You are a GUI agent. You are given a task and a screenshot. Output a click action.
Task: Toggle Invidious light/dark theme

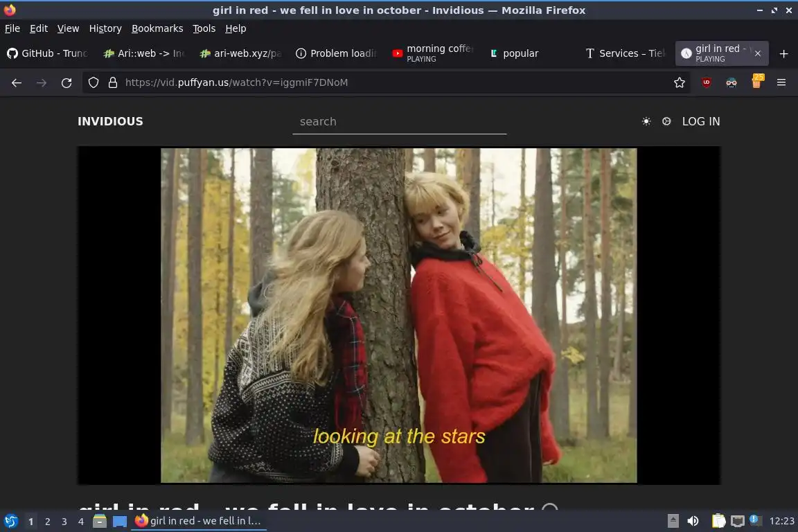pyautogui.click(x=646, y=121)
